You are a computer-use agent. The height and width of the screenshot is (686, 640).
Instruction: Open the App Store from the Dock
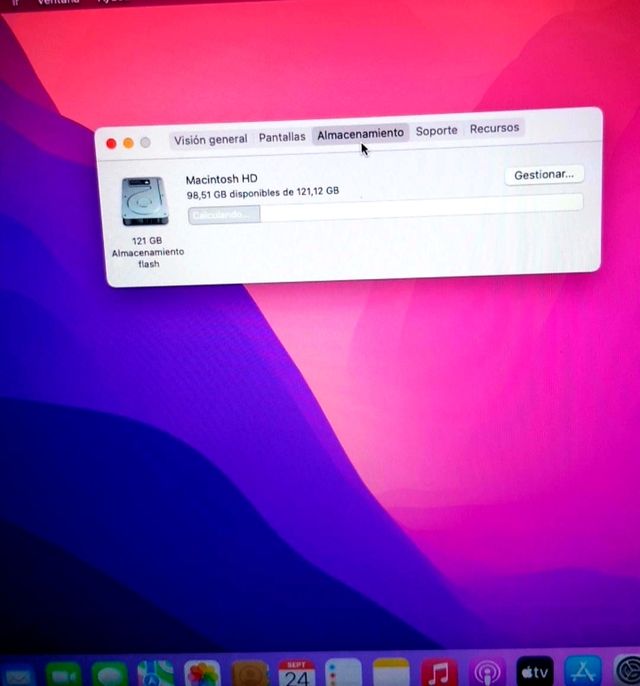pyautogui.click(x=583, y=669)
